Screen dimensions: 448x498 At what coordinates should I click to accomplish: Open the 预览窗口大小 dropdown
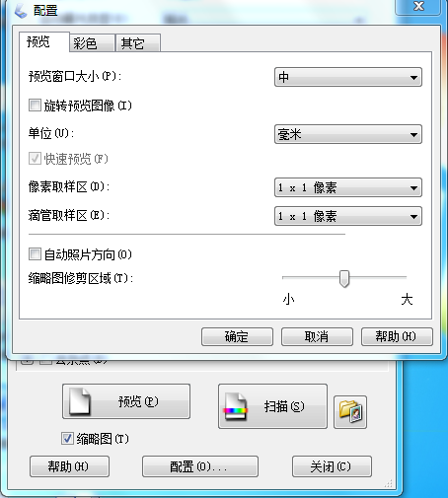coord(348,77)
